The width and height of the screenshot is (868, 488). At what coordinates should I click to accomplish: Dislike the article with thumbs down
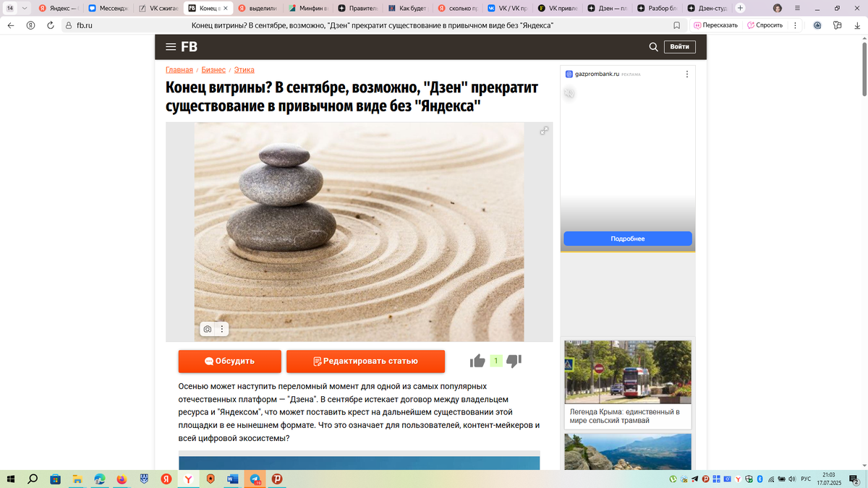click(514, 360)
